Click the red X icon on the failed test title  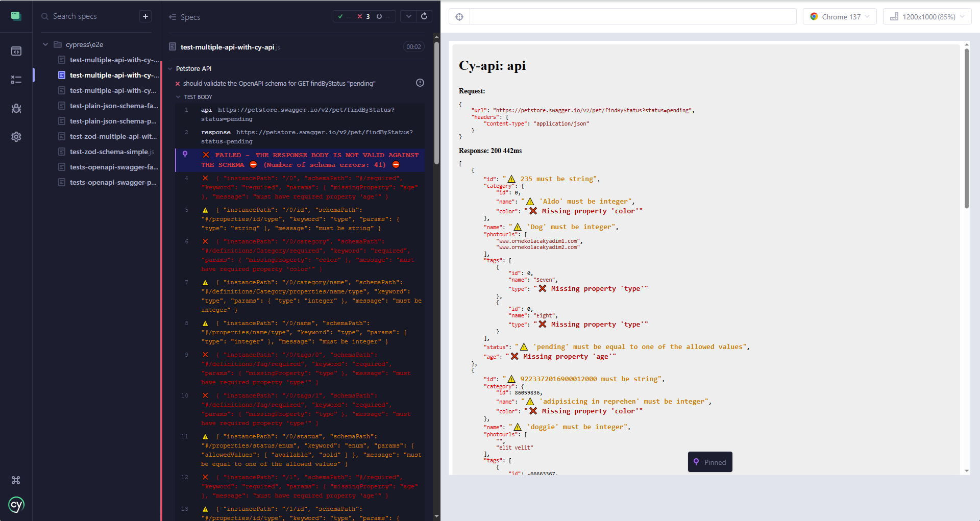pos(178,84)
